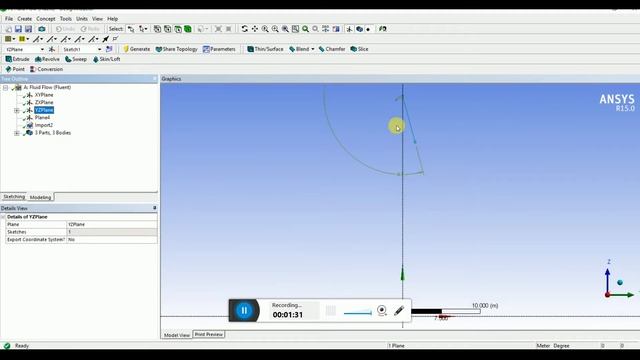Click the Point feature tool

coord(15,69)
